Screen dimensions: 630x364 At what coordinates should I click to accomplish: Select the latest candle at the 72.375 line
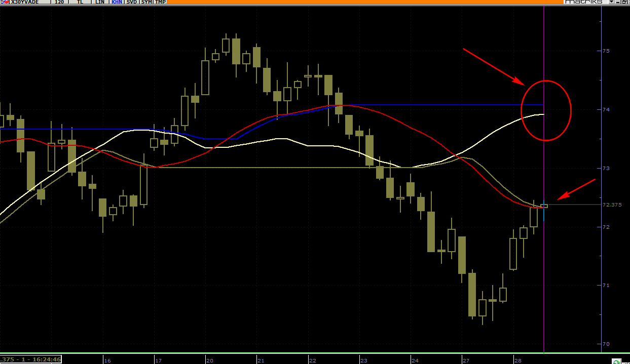[x=544, y=206]
